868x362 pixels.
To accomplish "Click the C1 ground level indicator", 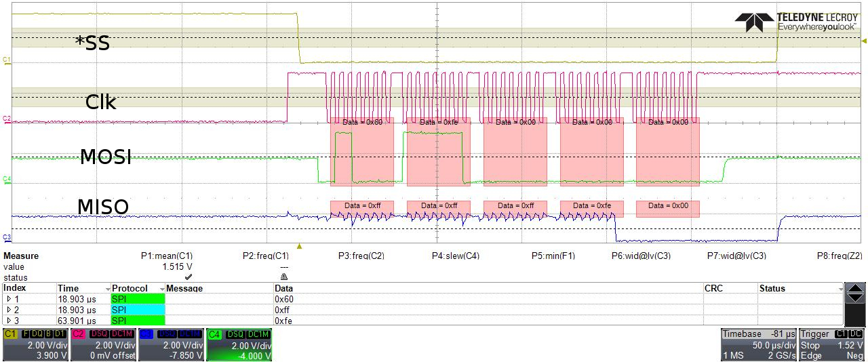I will (7, 60).
